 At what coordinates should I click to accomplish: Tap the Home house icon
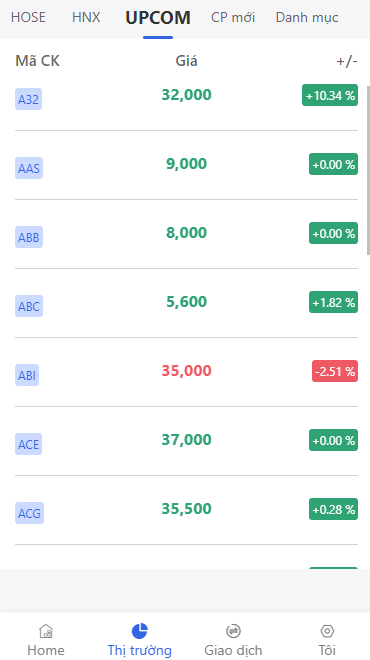[x=45, y=631]
